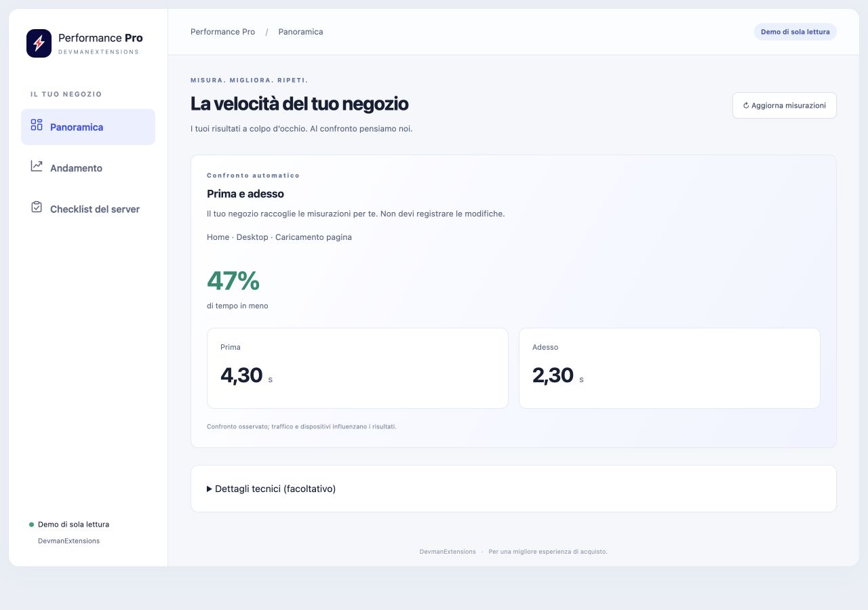
Task: Open the Panoramica sidebar item
Action: point(88,127)
